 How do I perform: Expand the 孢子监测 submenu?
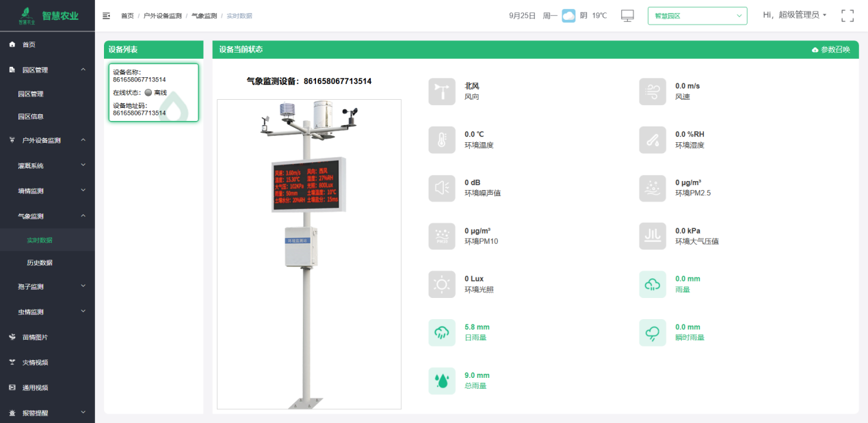83,286
